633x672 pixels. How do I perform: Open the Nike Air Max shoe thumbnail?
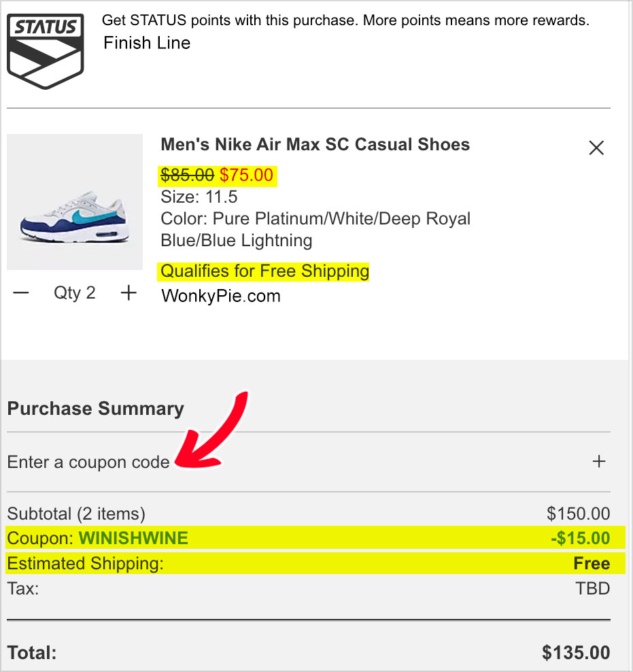[x=75, y=202]
